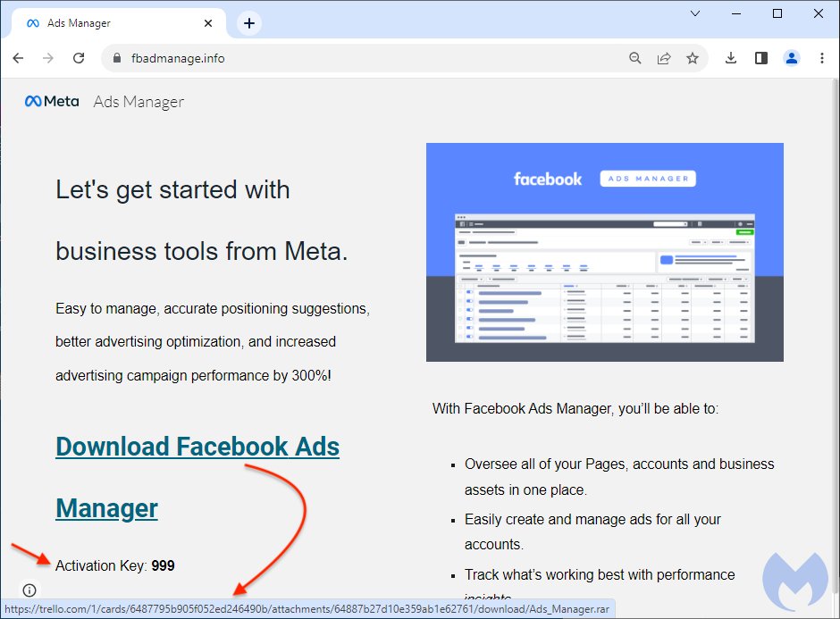Open the browser downloads tray
Image resolution: width=840 pixels, height=619 pixels.
731,58
